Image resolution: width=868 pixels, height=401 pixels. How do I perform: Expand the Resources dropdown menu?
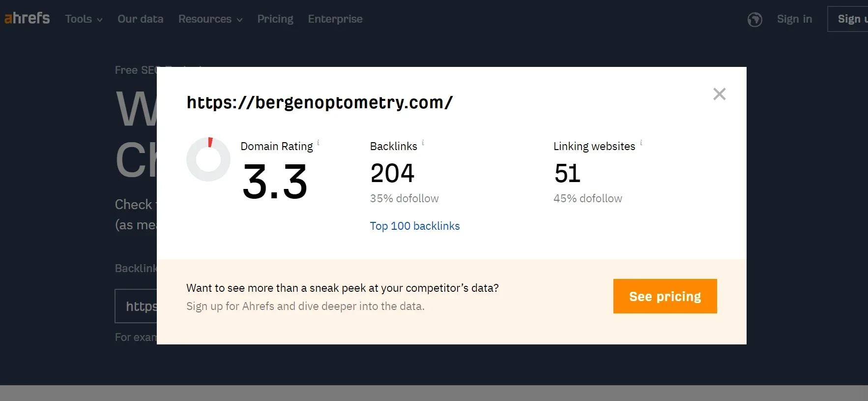tap(210, 19)
